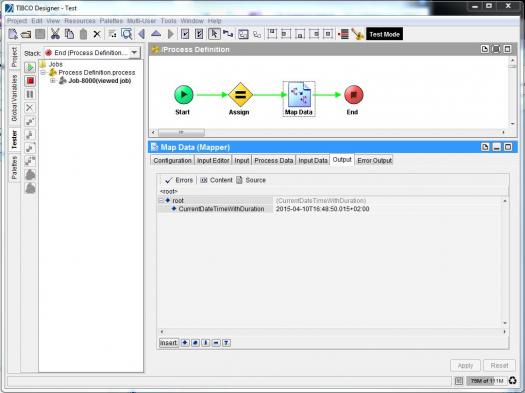Maximize the Map Data panel

click(x=508, y=147)
